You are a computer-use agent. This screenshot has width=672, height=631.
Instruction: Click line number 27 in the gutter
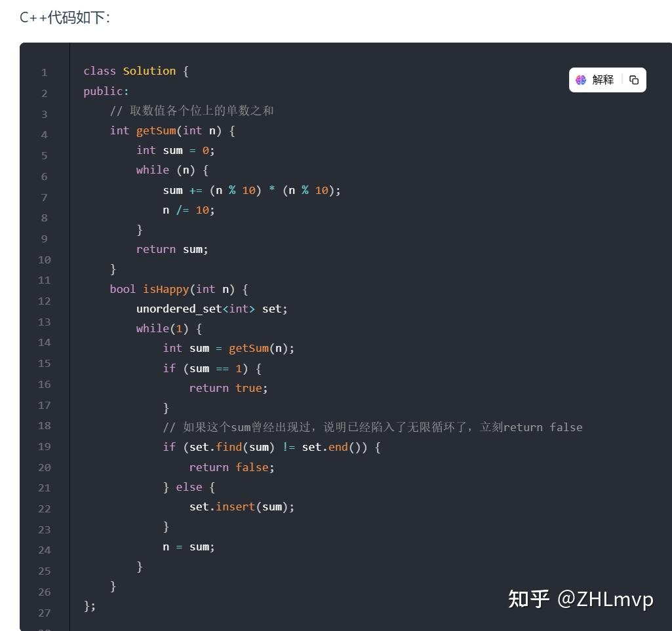click(43, 613)
